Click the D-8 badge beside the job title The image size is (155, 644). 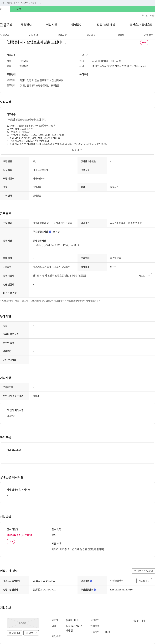tap(144, 42)
